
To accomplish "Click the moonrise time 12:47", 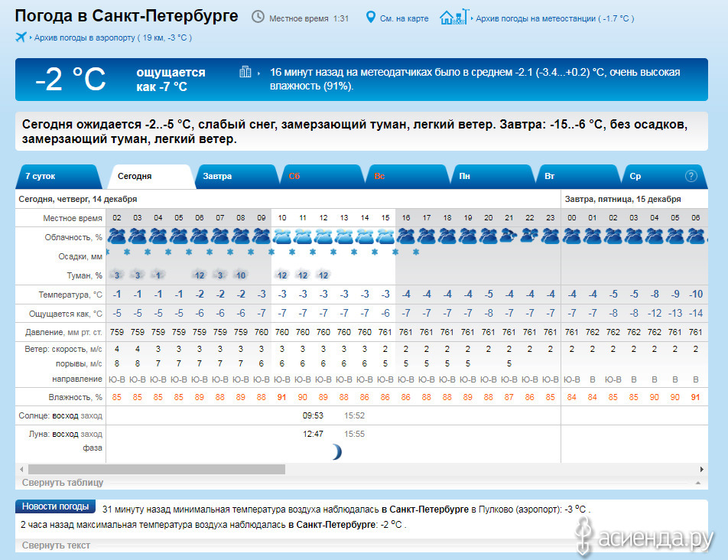I will [313, 435].
